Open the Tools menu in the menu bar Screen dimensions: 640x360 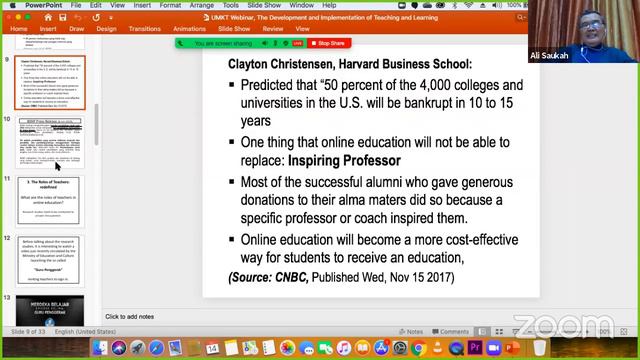pos(231,5)
